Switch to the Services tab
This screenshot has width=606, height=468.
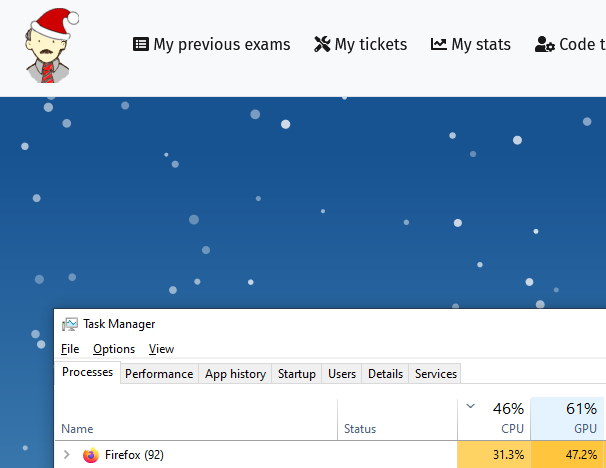point(436,374)
